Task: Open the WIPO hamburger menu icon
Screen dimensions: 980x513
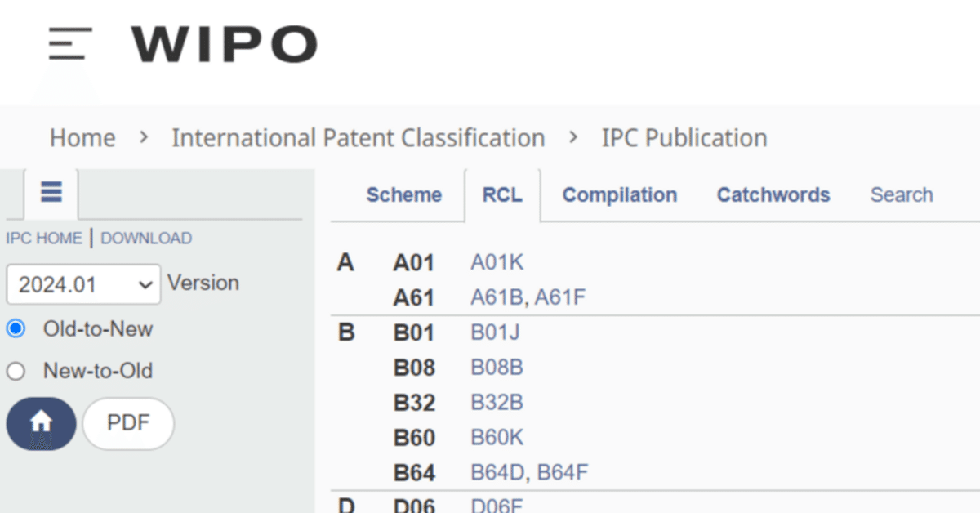Action: coord(69,43)
